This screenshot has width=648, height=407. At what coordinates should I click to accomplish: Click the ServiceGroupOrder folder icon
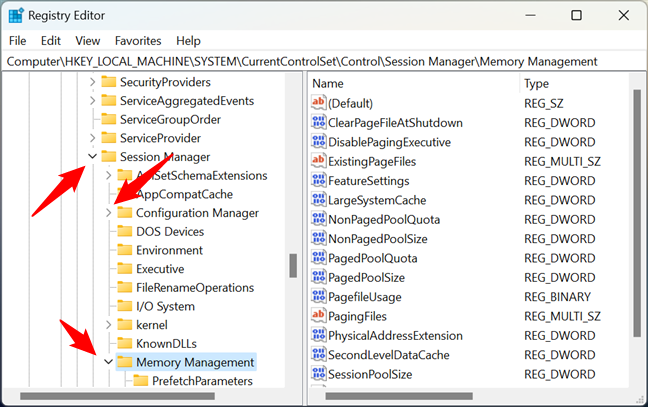(x=109, y=119)
